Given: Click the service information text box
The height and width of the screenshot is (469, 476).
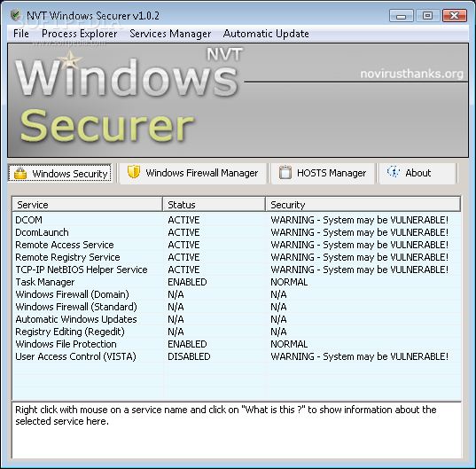Looking at the screenshot, I should [237, 430].
